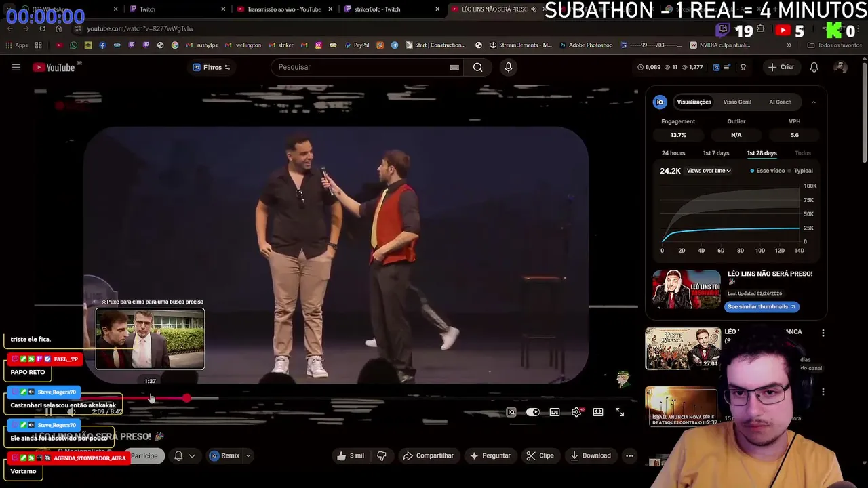Expand hidden bookmarks chevron

pos(789,45)
